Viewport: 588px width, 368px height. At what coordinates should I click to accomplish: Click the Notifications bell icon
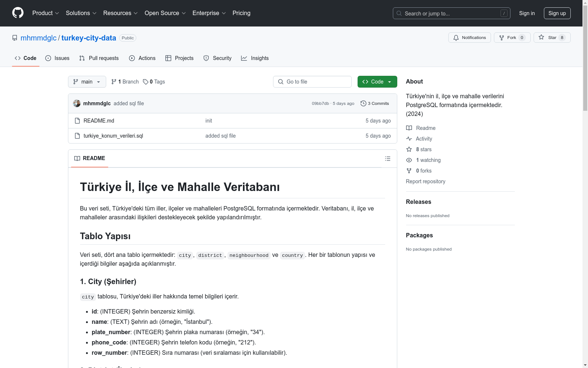(456, 38)
